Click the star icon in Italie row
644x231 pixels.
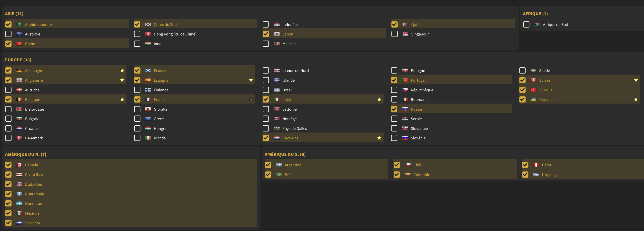point(379,99)
